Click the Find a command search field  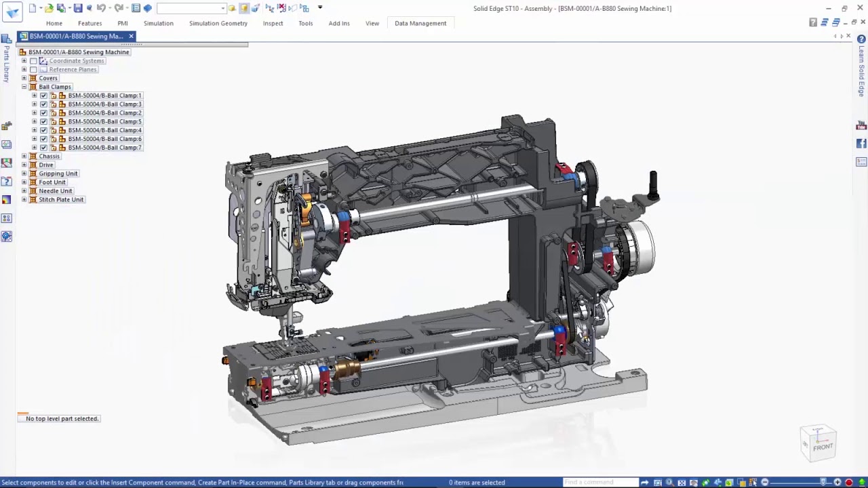tap(600, 483)
